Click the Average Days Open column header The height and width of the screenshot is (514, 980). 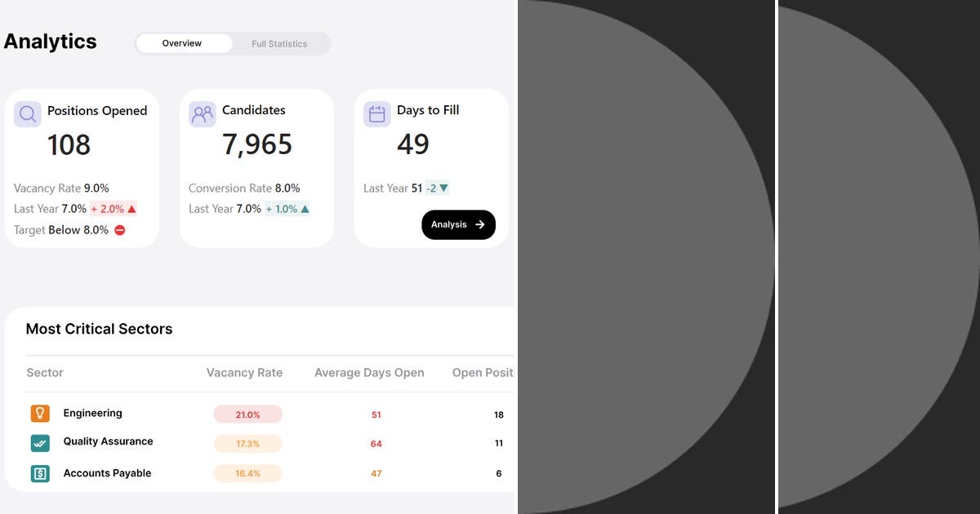click(369, 373)
